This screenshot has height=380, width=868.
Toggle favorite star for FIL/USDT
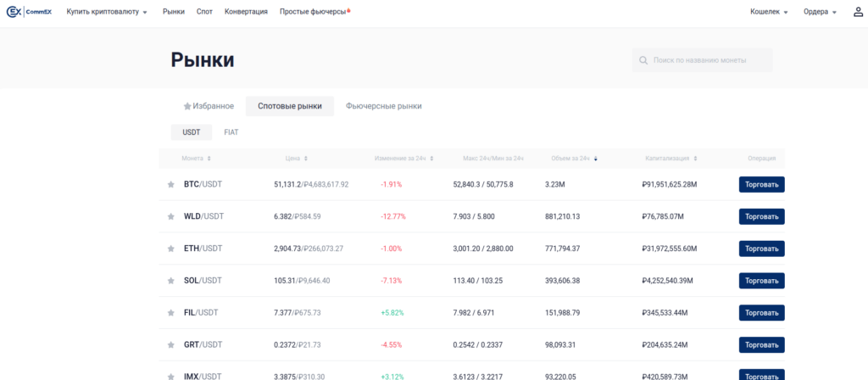point(171,313)
